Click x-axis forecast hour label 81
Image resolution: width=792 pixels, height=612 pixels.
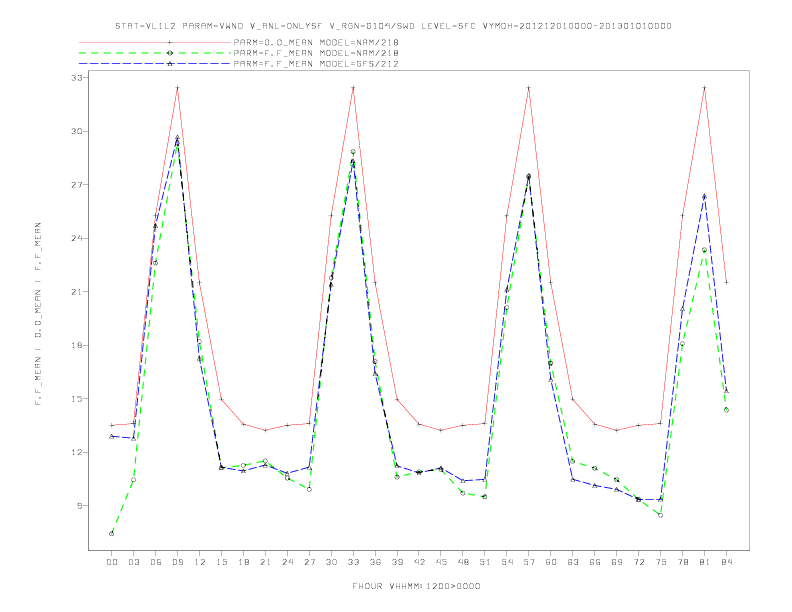pyautogui.click(x=704, y=562)
